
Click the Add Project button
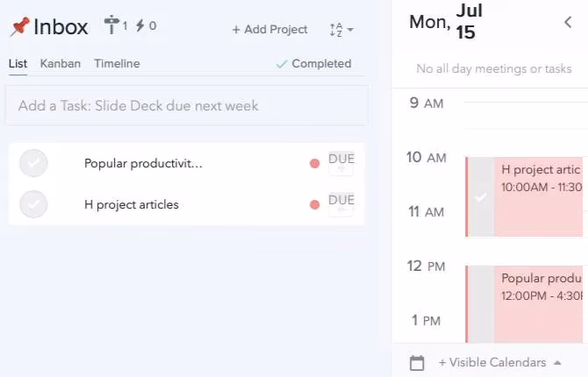click(x=269, y=30)
